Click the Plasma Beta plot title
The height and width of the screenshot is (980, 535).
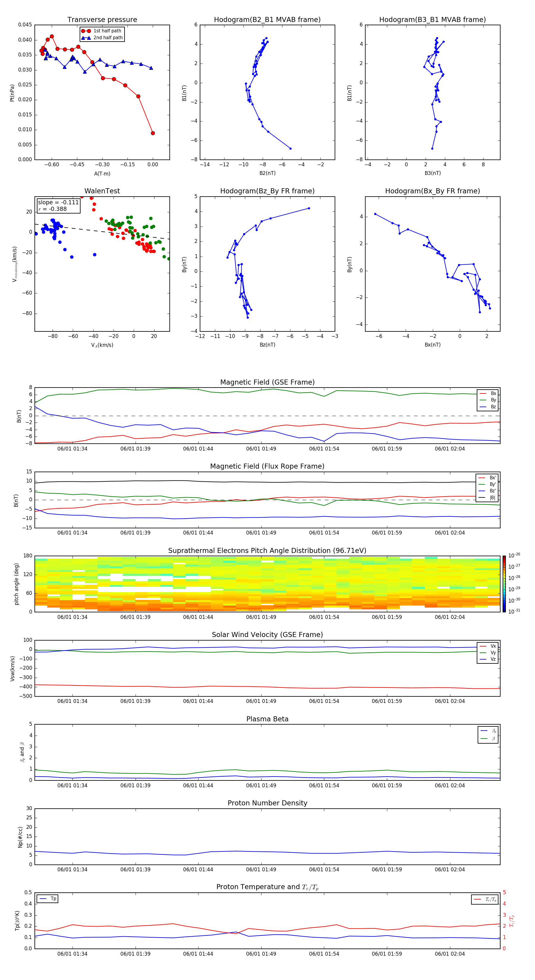267,719
